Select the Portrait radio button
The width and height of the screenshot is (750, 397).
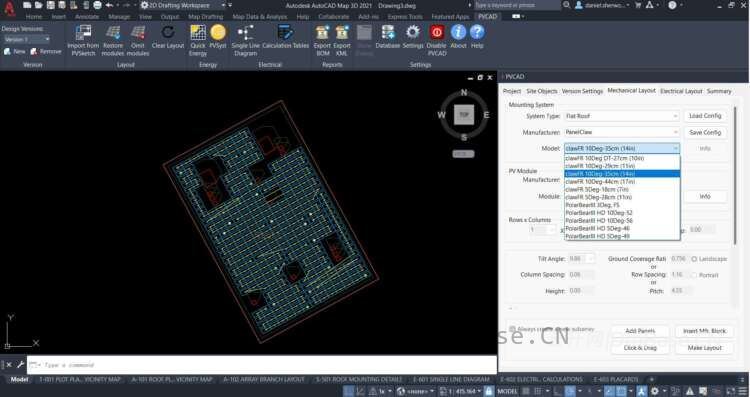click(x=694, y=275)
